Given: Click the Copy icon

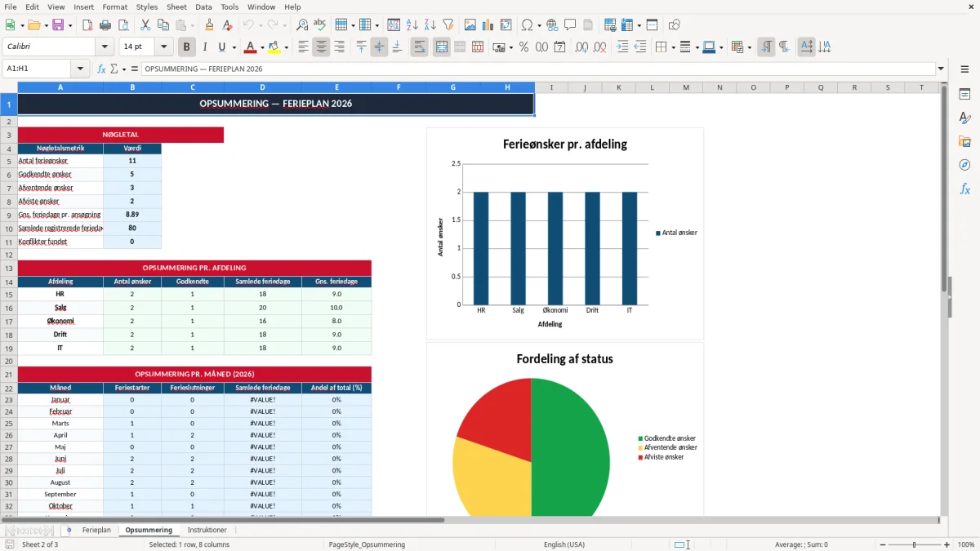Looking at the screenshot, I should (163, 25).
